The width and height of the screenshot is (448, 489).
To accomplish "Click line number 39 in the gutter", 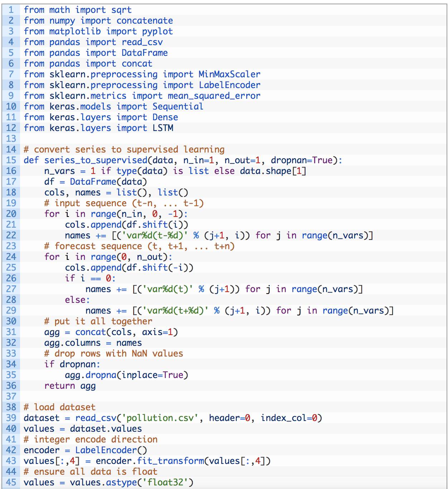I will click(x=11, y=418).
